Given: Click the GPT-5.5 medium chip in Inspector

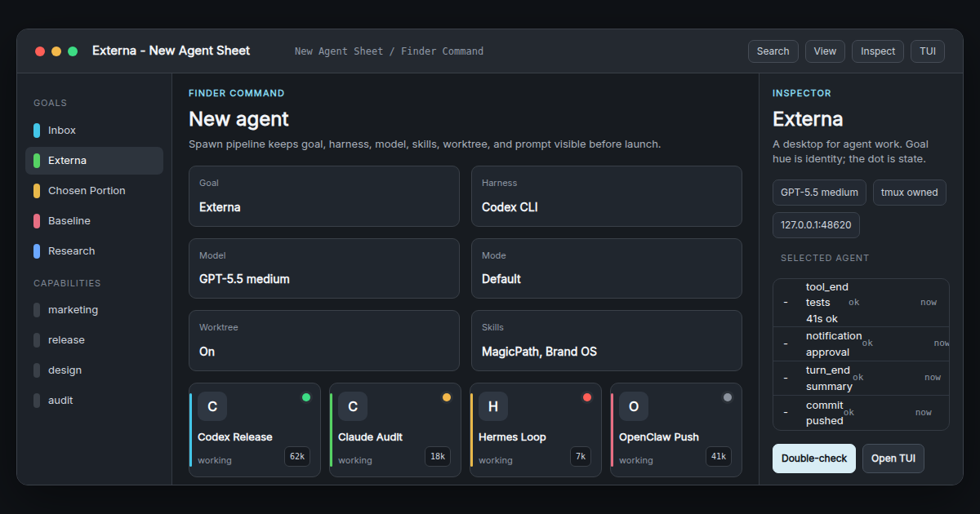Looking at the screenshot, I should click(x=819, y=193).
